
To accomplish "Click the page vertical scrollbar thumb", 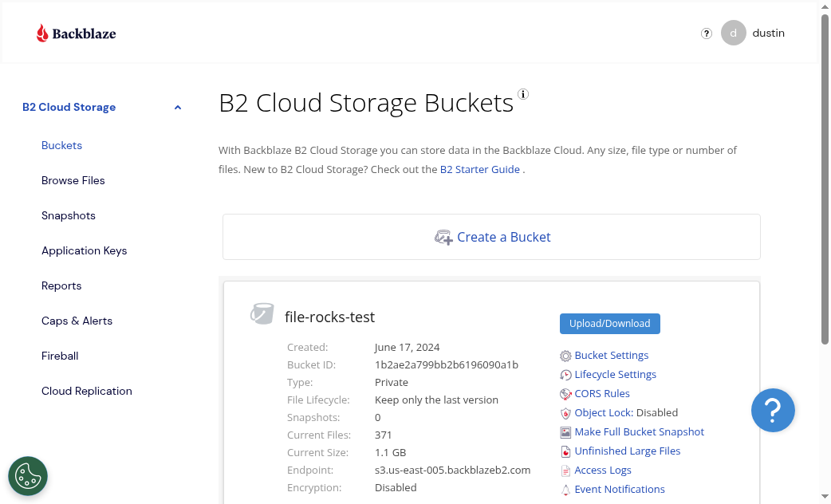I will pos(825,179).
